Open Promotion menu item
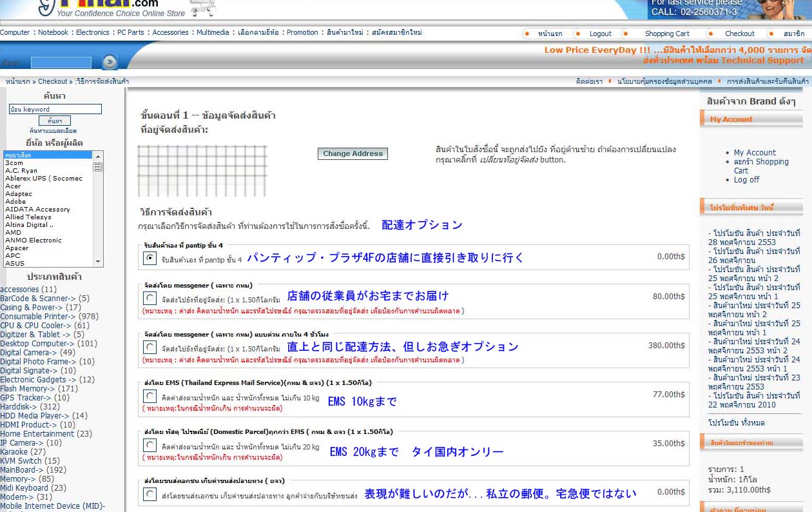Viewport: 812px width, 512px height. (x=302, y=32)
